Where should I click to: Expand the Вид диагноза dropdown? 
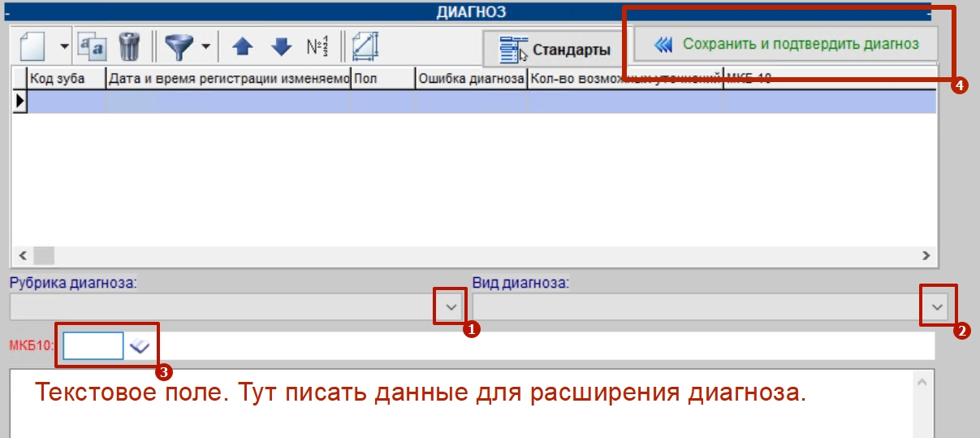tap(938, 307)
